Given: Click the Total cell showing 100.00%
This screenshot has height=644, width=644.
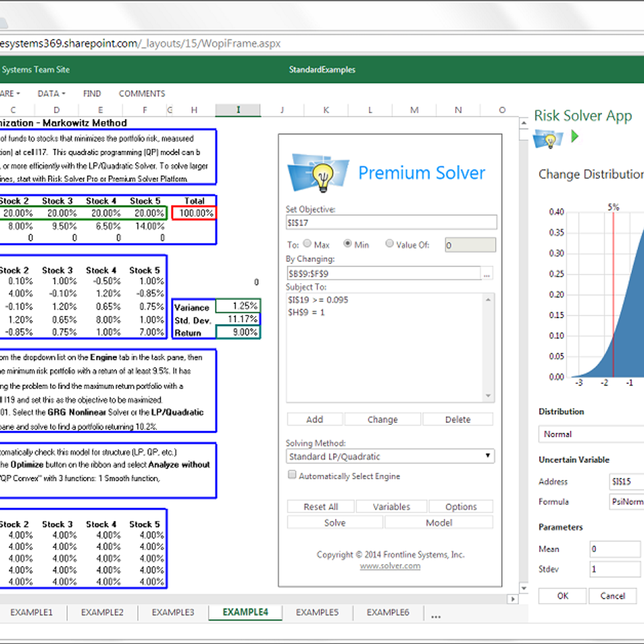Looking at the screenshot, I should [194, 213].
